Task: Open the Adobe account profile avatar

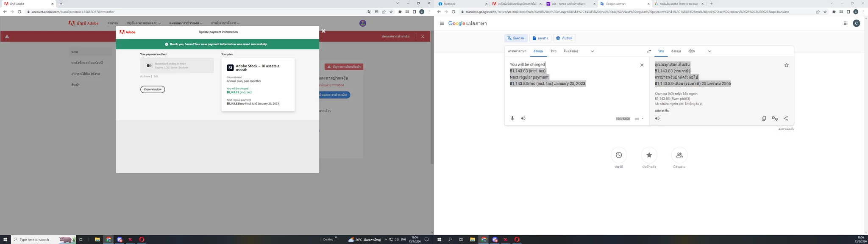Action: [363, 23]
